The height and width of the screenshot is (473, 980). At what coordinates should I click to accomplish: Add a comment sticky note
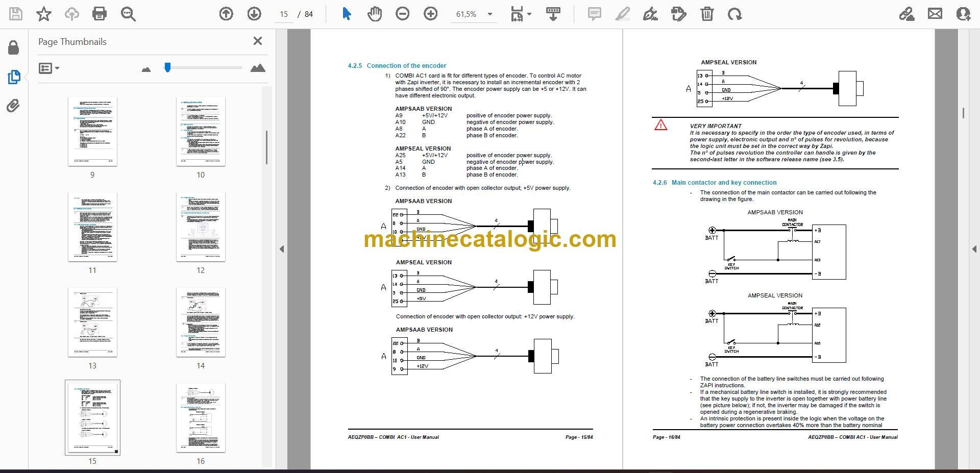click(594, 14)
